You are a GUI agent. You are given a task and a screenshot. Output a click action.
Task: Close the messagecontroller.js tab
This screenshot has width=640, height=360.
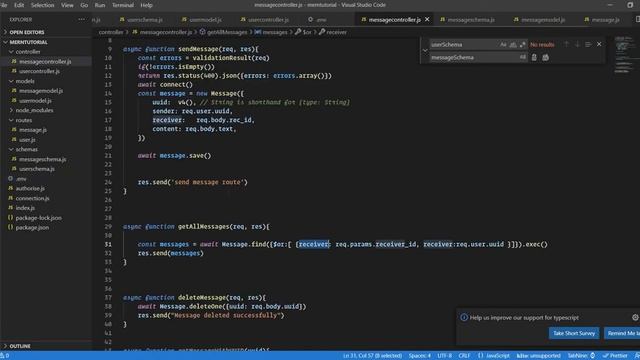point(427,20)
